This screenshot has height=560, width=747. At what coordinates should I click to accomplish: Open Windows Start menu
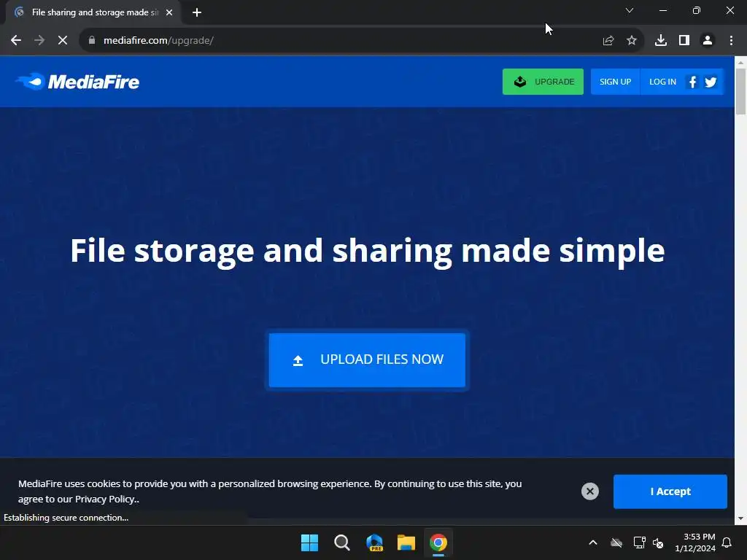pyautogui.click(x=309, y=542)
